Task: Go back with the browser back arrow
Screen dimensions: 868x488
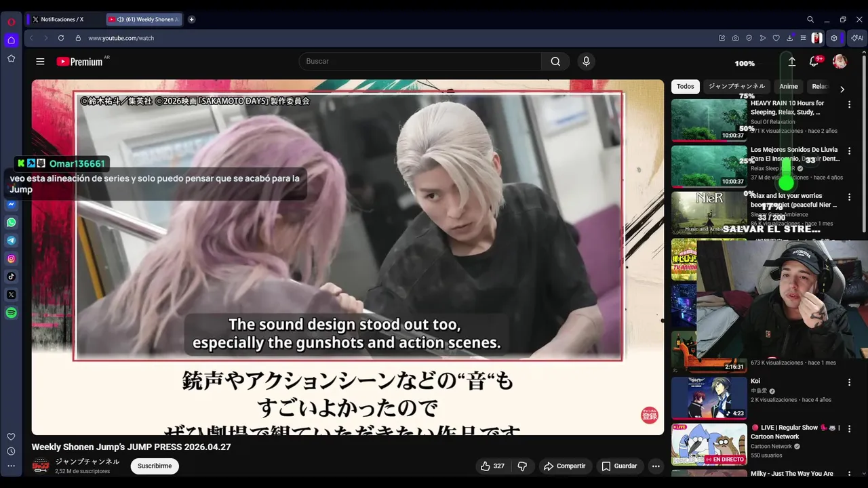Action: click(x=31, y=38)
